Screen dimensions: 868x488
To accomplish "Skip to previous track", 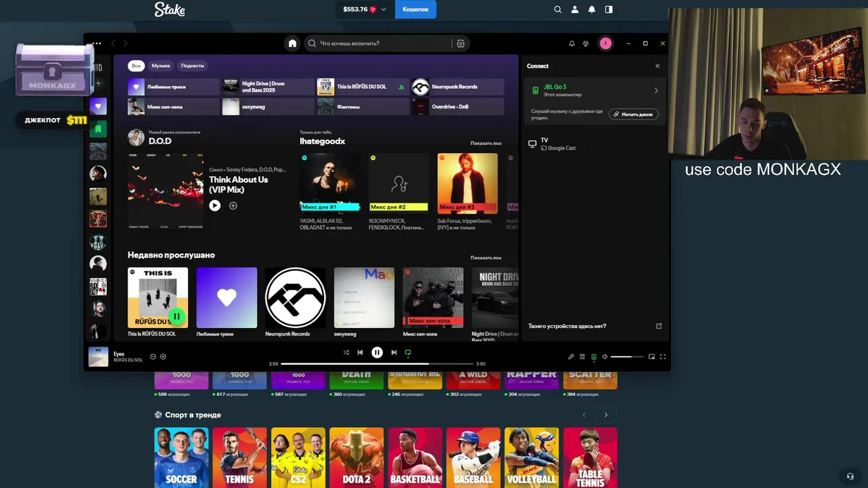I will click(x=360, y=352).
